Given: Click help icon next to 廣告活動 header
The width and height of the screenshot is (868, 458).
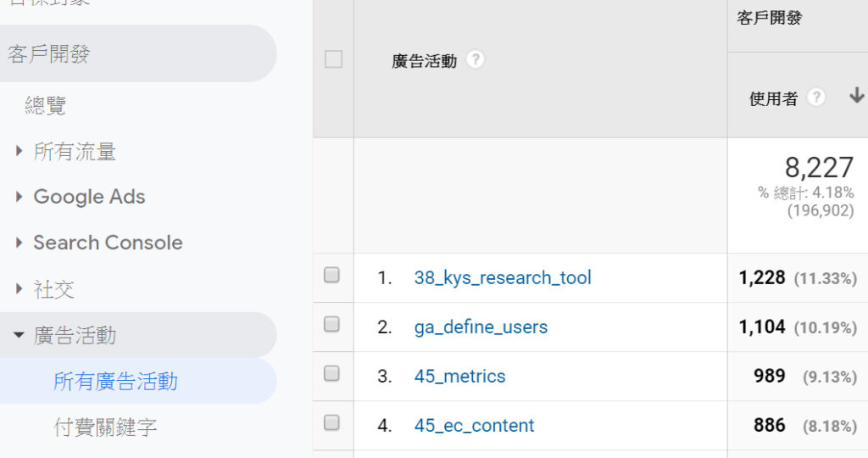Looking at the screenshot, I should click(475, 59).
